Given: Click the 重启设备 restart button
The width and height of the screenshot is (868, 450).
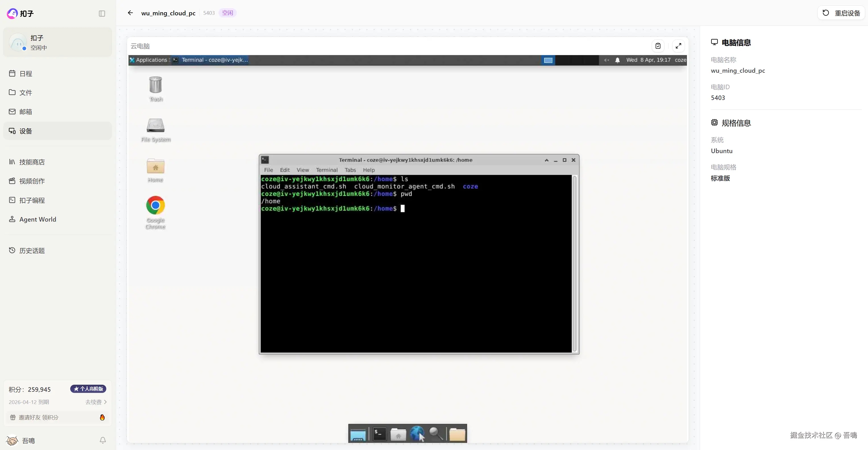Looking at the screenshot, I should (x=841, y=13).
